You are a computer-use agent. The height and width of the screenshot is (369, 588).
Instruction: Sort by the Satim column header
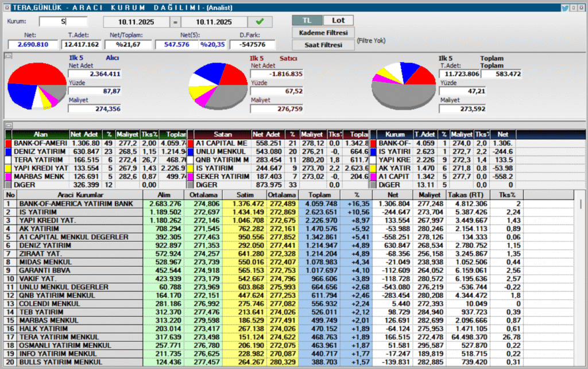click(245, 195)
